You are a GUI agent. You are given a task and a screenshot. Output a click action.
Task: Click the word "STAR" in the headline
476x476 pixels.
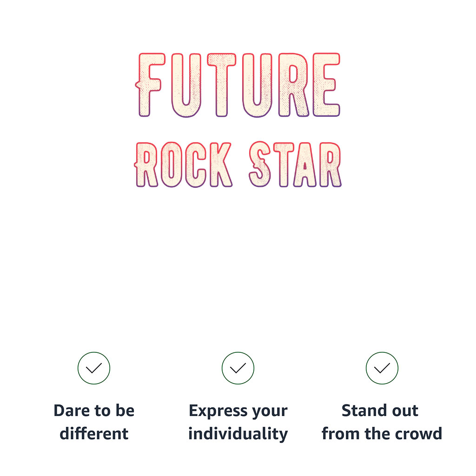295,165
